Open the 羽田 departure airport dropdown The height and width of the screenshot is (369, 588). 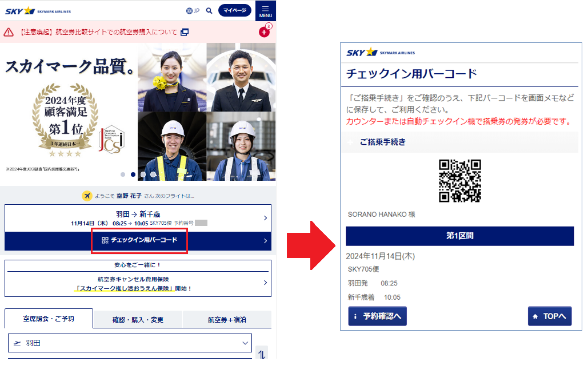click(x=130, y=343)
